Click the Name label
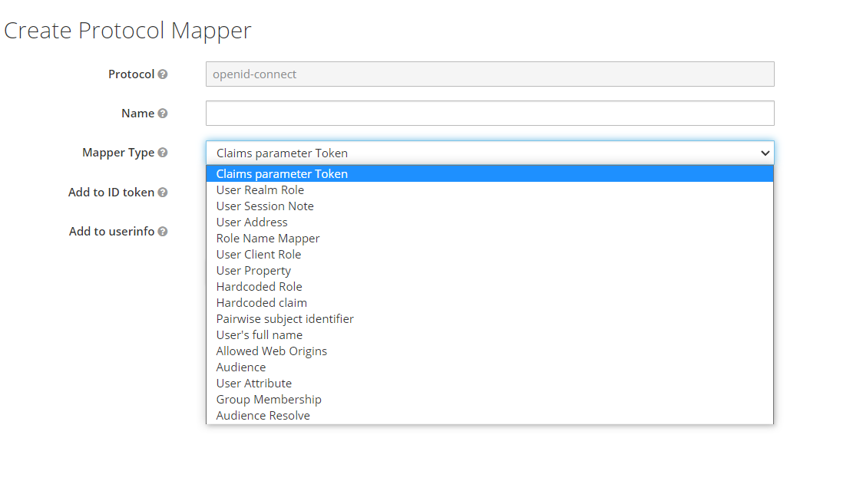The height and width of the screenshot is (504, 853). 137,113
